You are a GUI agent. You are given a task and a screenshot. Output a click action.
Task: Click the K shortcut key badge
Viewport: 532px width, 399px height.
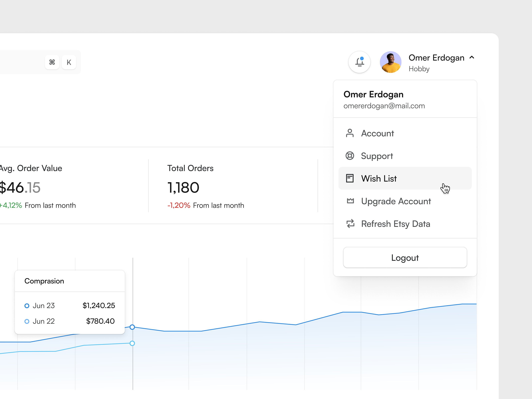click(69, 62)
